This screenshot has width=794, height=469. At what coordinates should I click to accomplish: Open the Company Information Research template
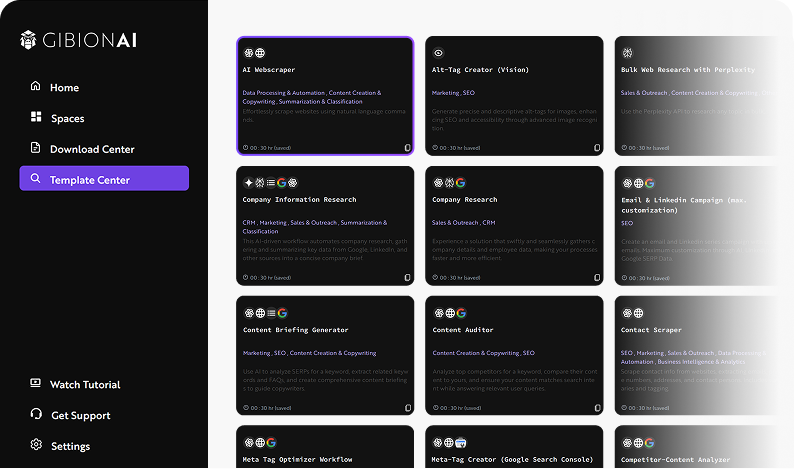coord(299,200)
